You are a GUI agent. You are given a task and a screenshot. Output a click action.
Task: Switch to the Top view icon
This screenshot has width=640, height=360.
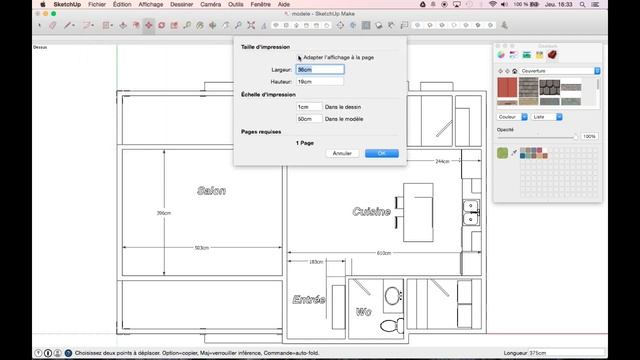(x=286, y=25)
